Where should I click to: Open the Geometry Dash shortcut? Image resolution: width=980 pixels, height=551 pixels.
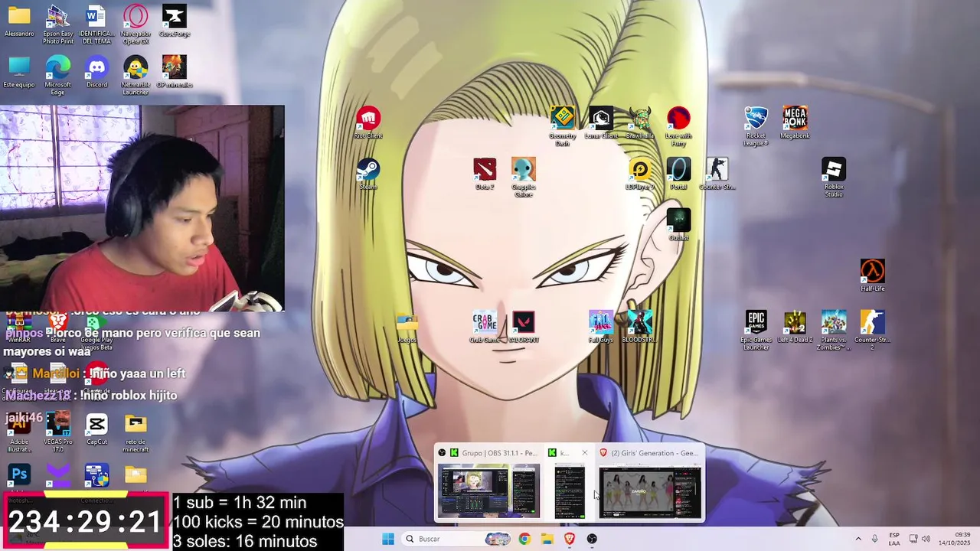coord(563,126)
